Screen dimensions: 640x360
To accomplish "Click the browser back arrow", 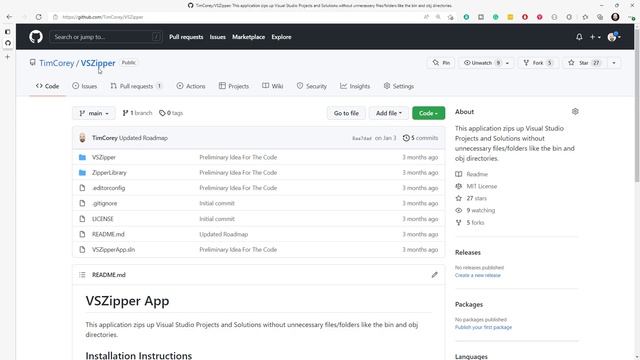I will [9, 17].
